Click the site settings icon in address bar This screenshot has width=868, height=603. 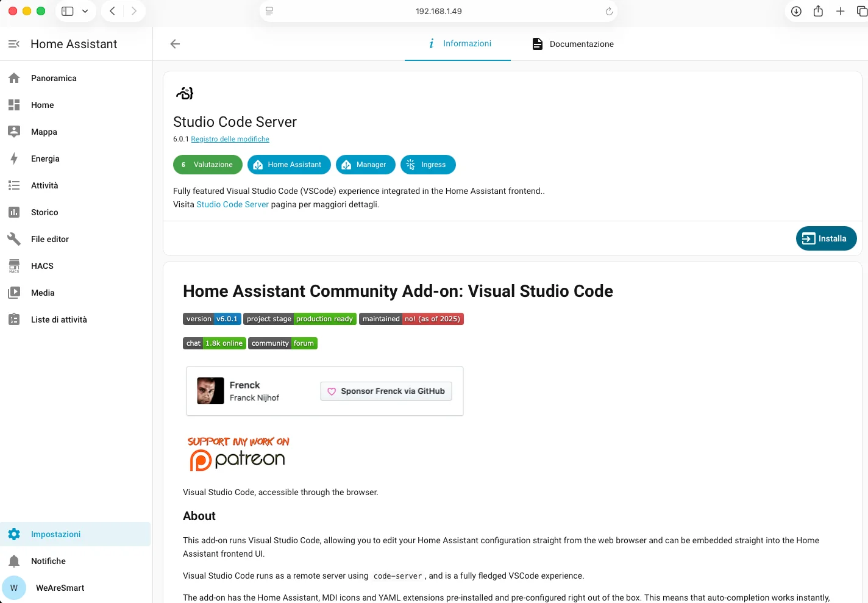point(269,11)
